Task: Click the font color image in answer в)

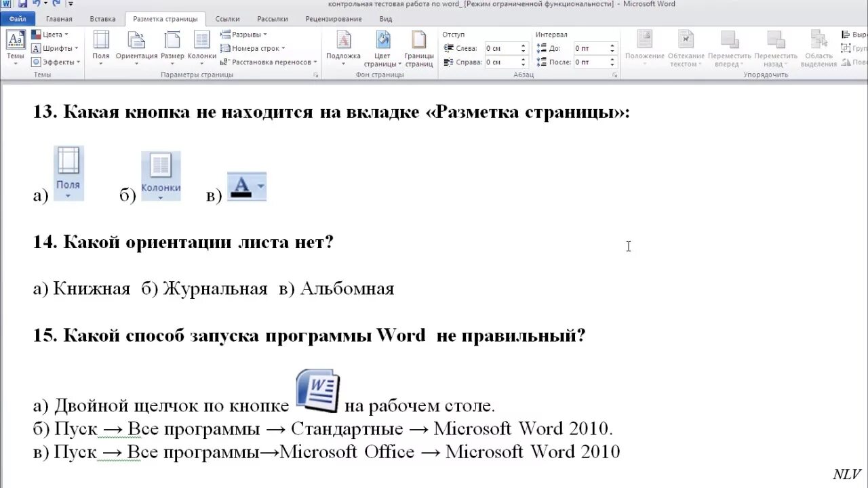Action: pos(246,186)
